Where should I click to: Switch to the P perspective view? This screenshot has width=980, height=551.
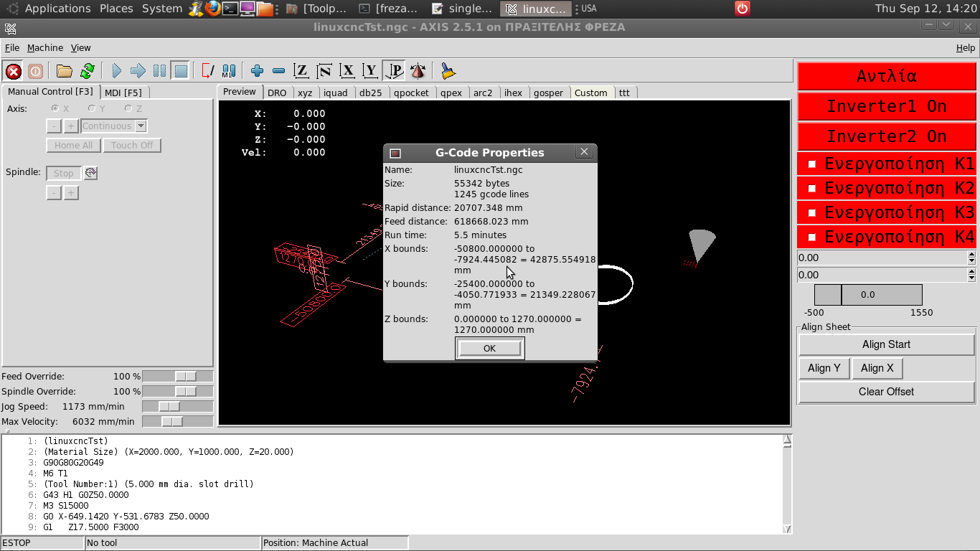click(x=394, y=71)
